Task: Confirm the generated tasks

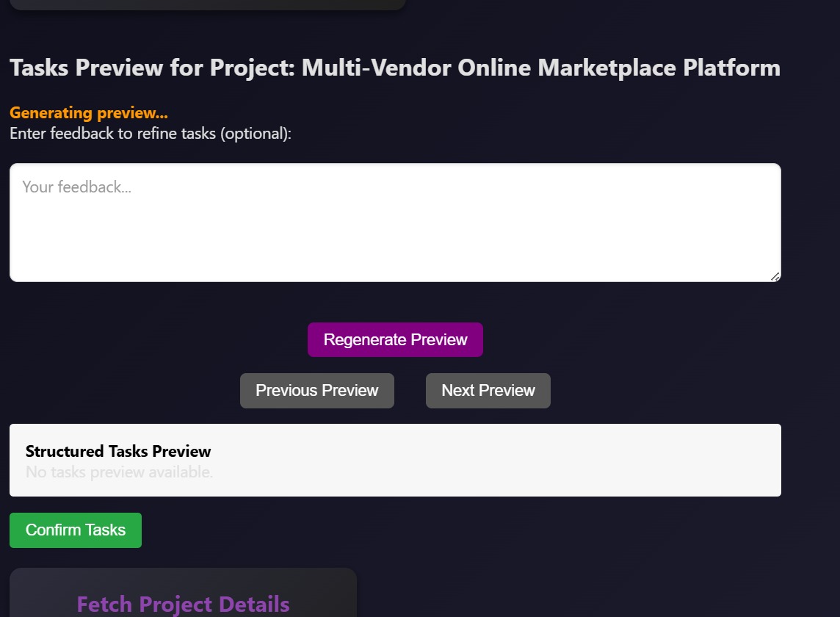Action: (76, 530)
